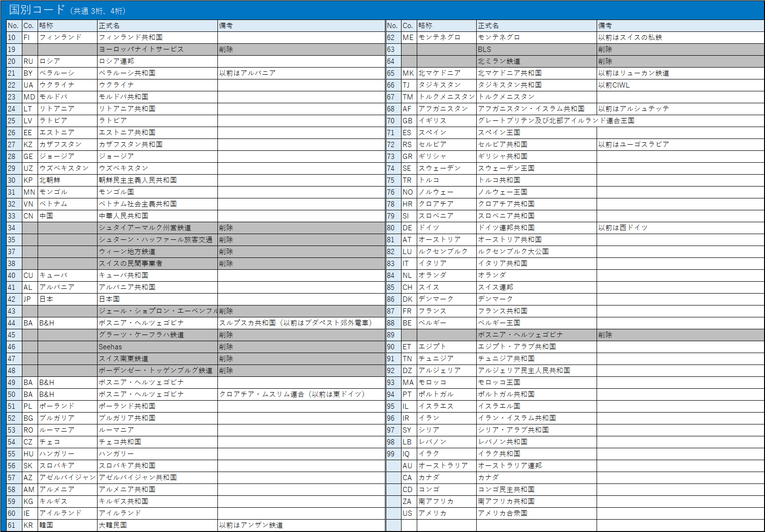Click the スルプスカ共和国 remark cell
This screenshot has height=532, width=765.
click(x=301, y=323)
